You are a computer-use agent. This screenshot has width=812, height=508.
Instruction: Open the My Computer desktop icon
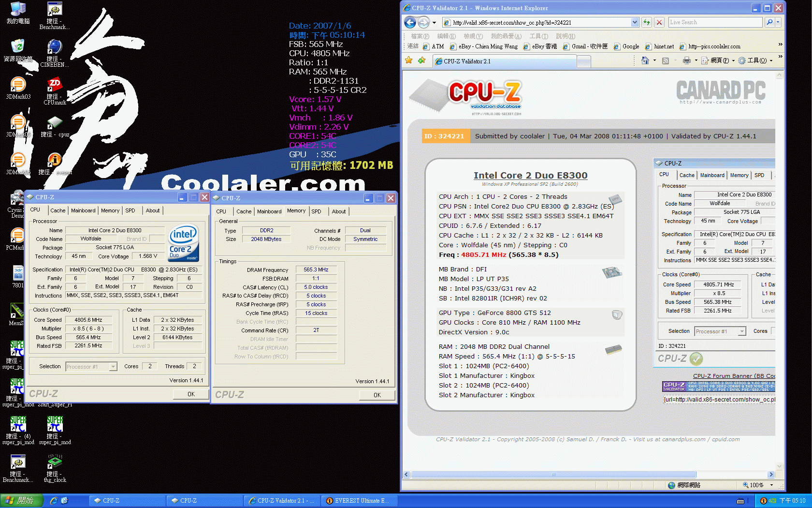coord(18,13)
